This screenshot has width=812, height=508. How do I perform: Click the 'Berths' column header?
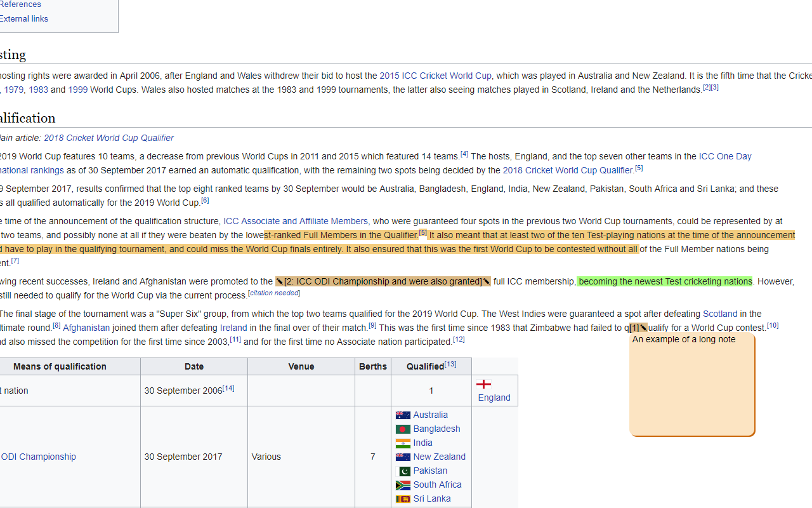pos(373,366)
